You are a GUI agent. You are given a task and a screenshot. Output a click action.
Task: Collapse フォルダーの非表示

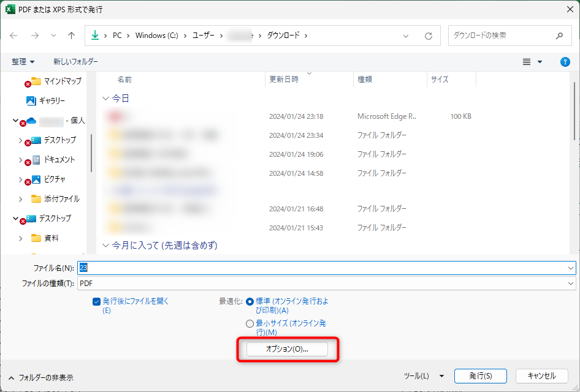pyautogui.click(x=40, y=377)
